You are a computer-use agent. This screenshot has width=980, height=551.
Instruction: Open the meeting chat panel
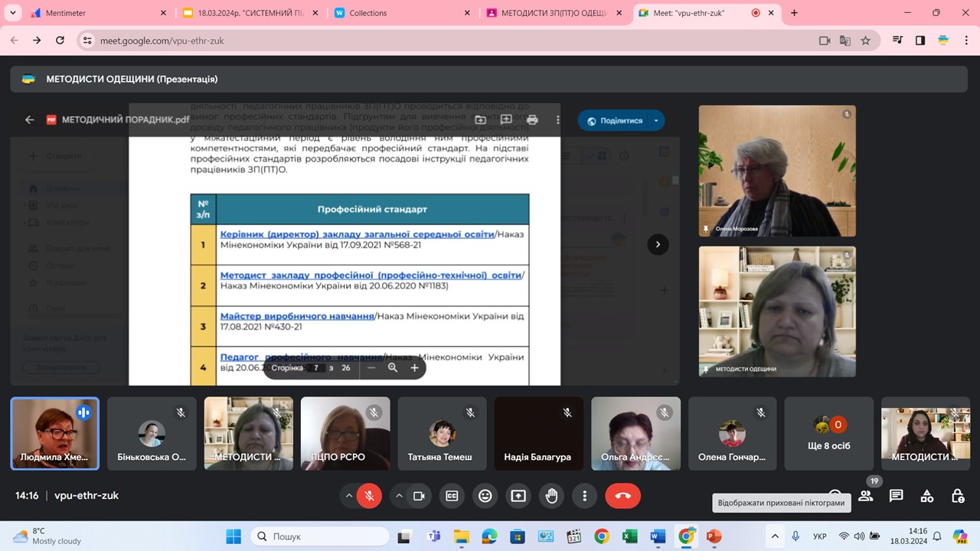point(897,496)
